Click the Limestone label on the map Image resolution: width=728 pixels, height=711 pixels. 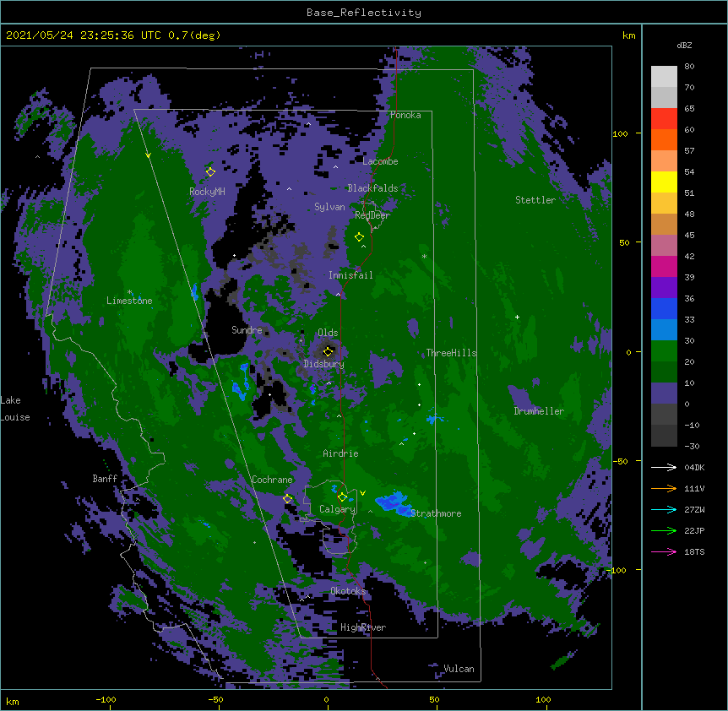129,301
